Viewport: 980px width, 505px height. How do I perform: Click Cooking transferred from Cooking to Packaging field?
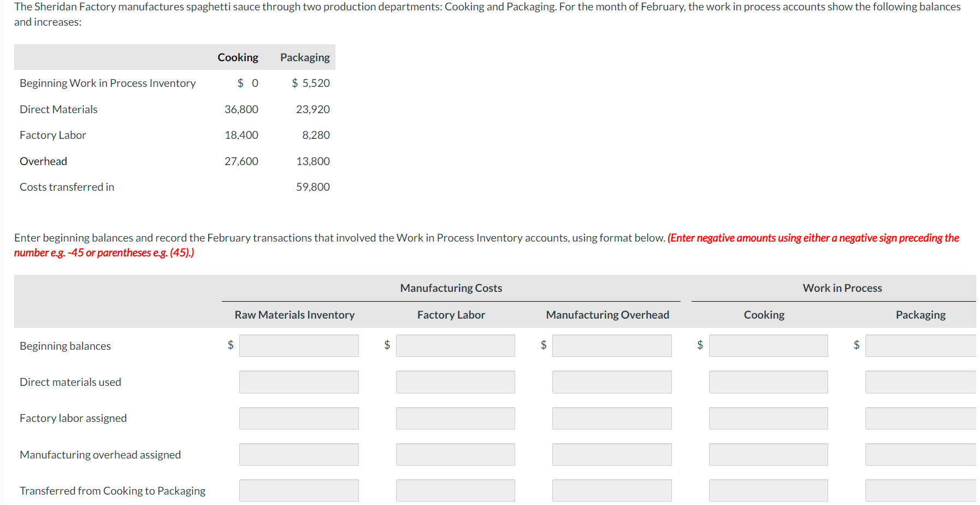coord(769,490)
